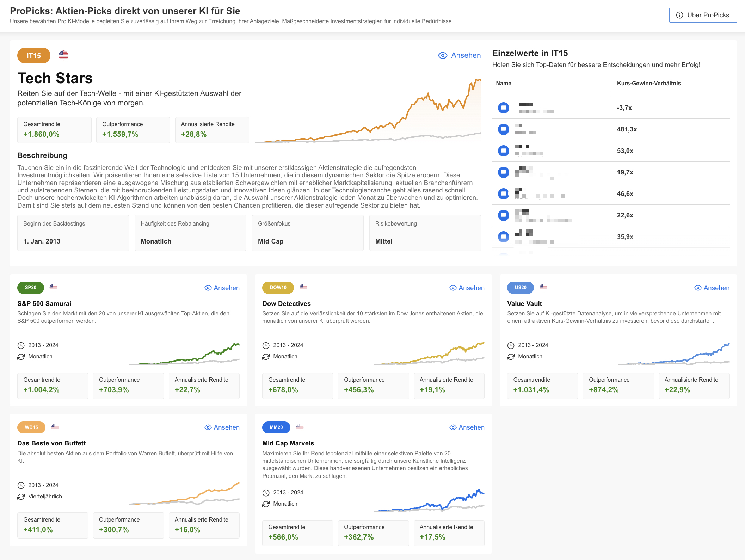Click the Mid Cap Marvels title
This screenshot has height=560, width=745.
pos(288,443)
